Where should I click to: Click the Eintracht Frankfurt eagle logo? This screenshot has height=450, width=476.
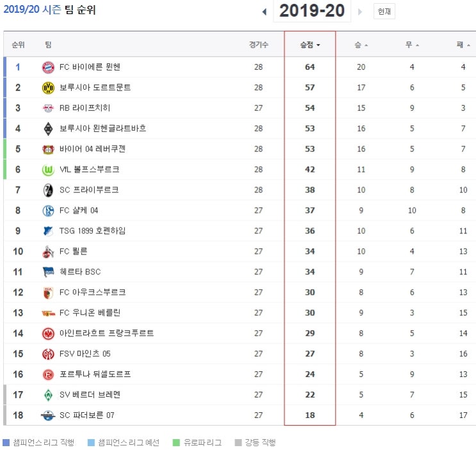48,333
